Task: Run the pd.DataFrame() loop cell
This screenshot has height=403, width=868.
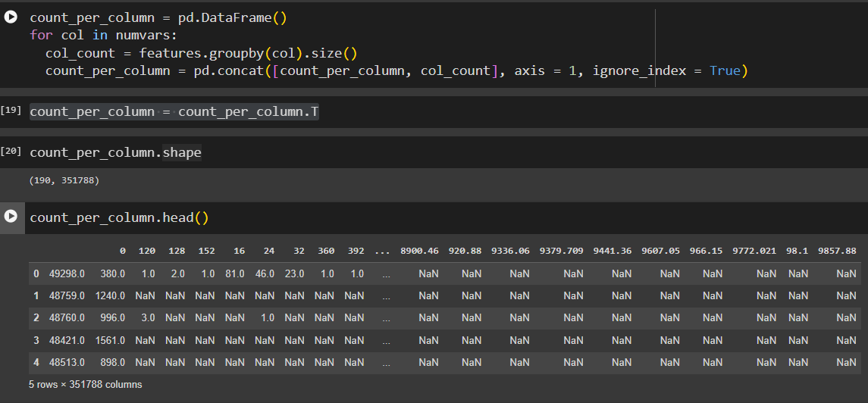Action: pos(11,17)
